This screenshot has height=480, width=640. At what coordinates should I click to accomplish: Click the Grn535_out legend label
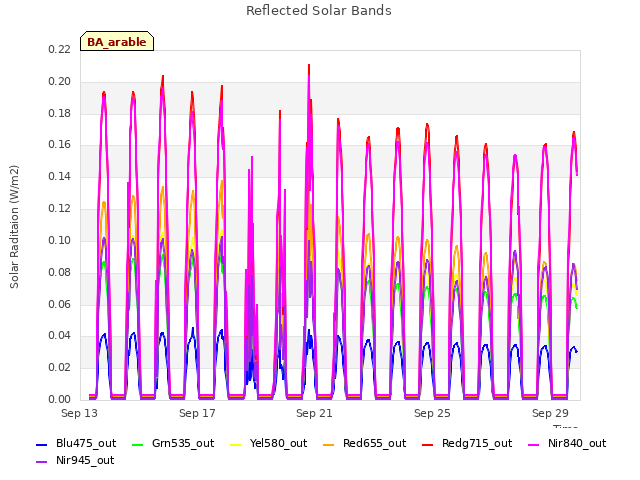click(183, 444)
